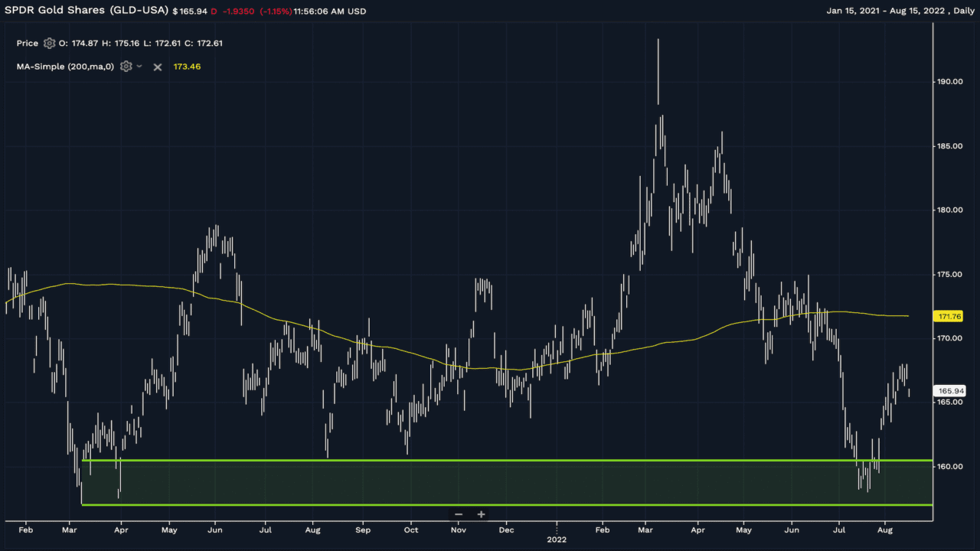Screen dimensions: 980x551
Task: Click the Dec label on time axis
Action: click(x=506, y=529)
